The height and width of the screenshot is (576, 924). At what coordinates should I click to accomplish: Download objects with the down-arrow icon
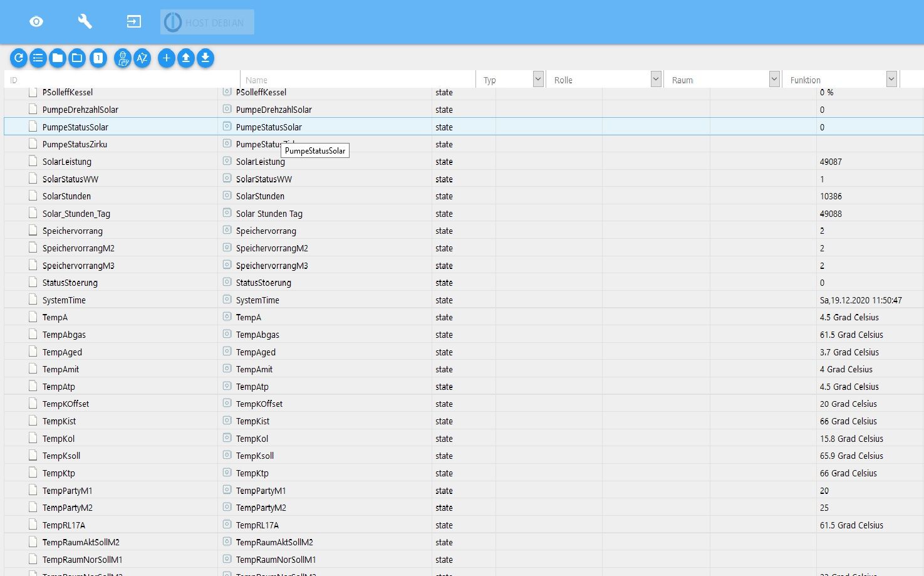click(205, 58)
